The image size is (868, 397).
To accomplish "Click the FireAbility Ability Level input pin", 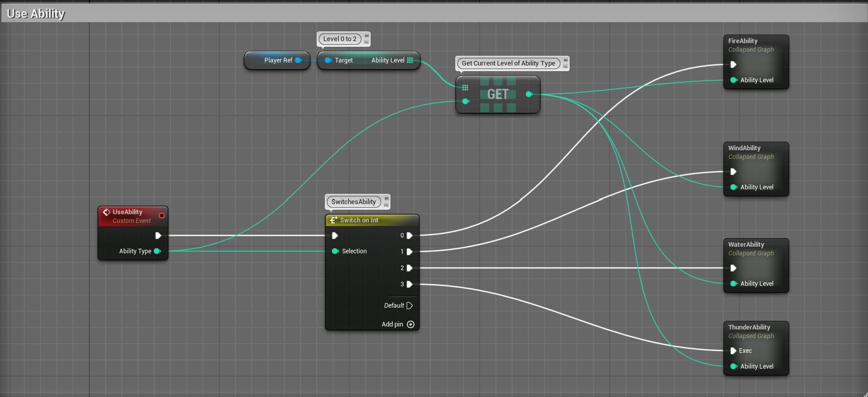I will point(733,80).
